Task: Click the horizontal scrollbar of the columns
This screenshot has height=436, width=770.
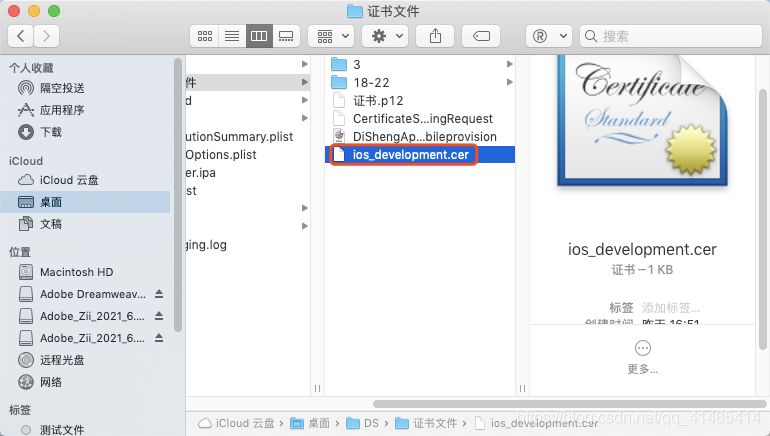Action: [570, 404]
